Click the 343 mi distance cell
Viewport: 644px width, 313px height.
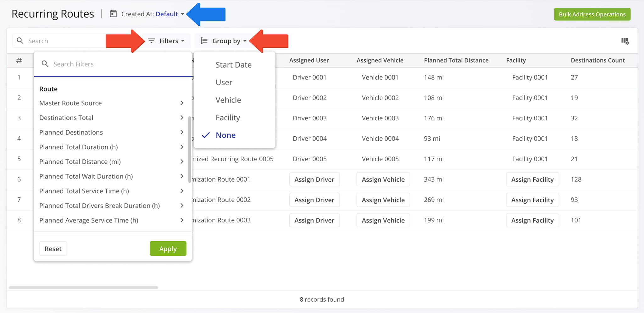coord(434,179)
